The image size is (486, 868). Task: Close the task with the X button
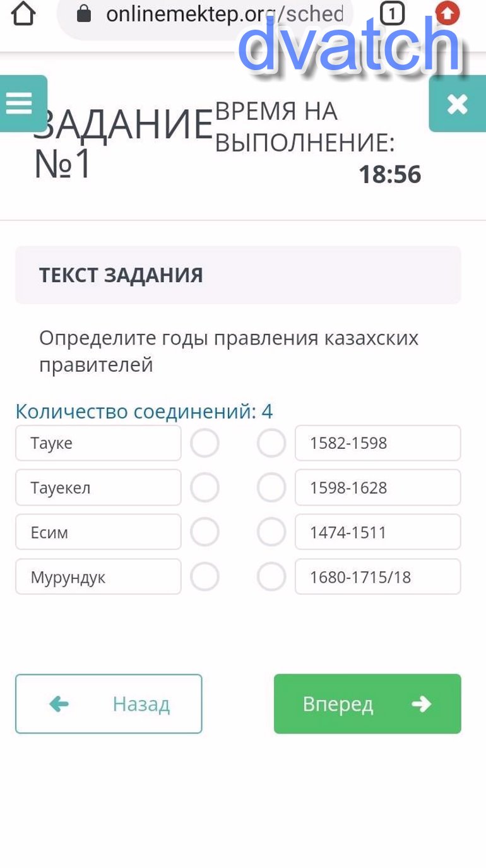457,104
